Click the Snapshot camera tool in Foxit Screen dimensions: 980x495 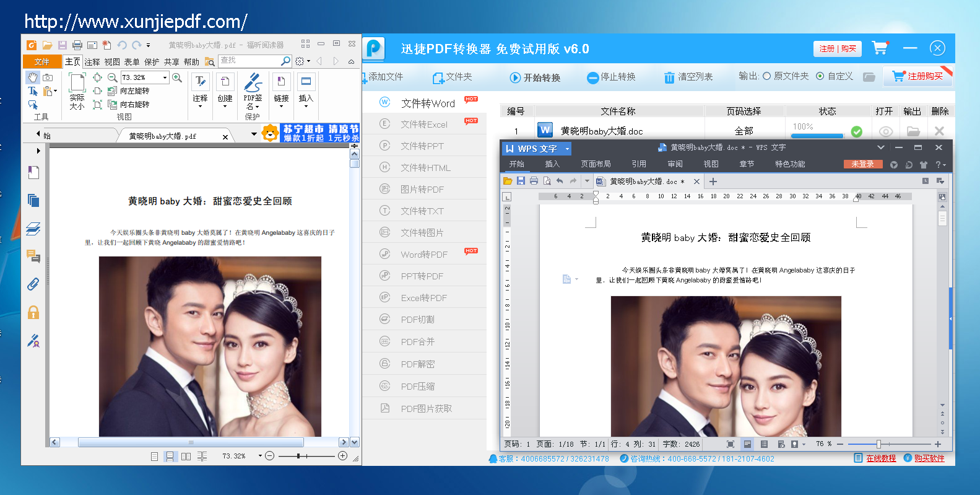tap(48, 77)
